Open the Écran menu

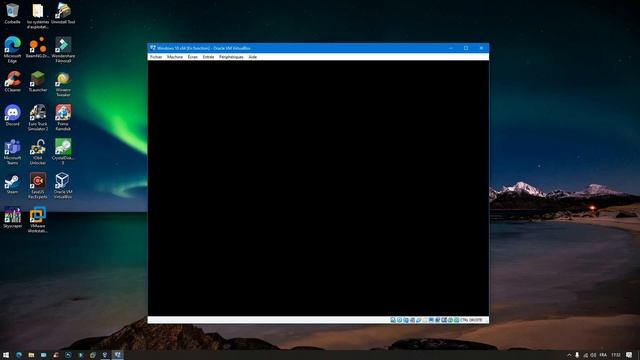tap(193, 57)
